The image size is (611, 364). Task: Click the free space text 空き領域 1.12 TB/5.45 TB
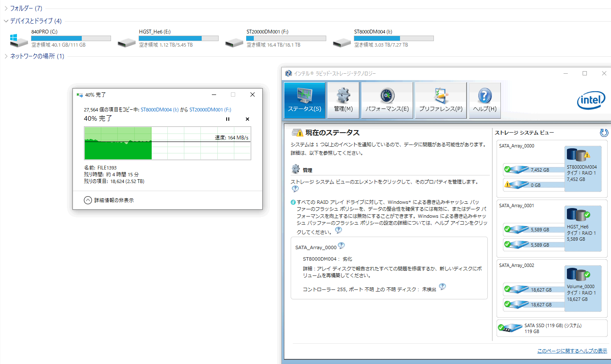pos(166,45)
